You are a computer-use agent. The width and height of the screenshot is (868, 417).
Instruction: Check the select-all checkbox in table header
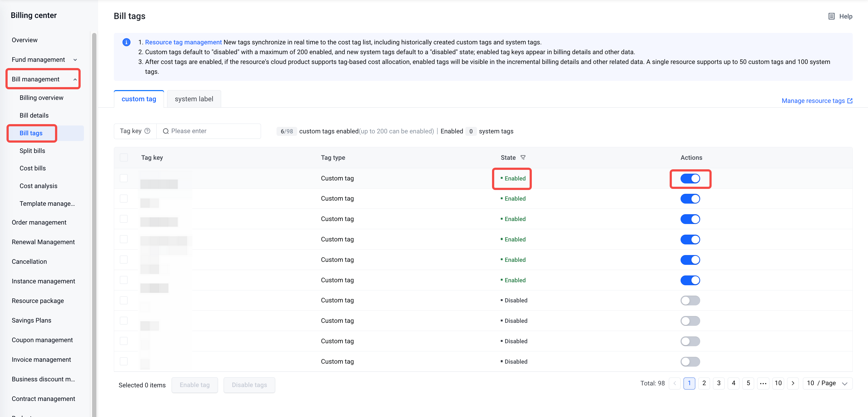tap(124, 158)
